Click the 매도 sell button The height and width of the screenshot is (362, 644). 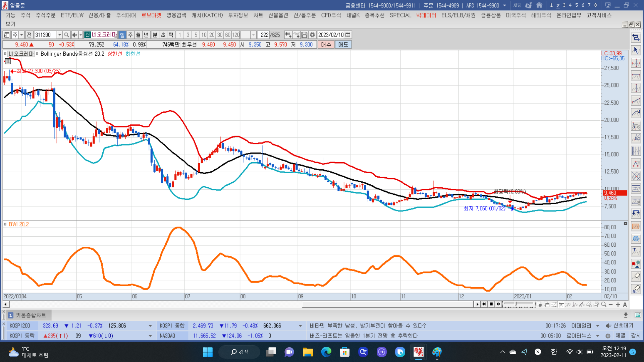pos(343,45)
